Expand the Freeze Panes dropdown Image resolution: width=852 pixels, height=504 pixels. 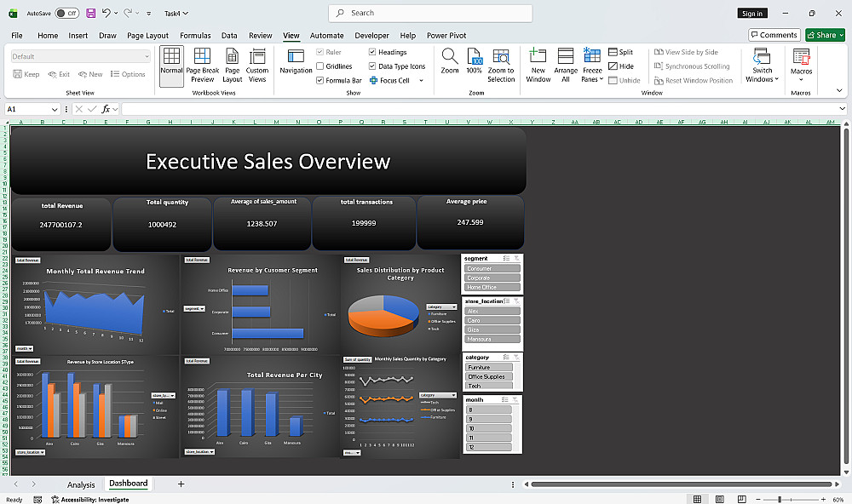592,66
